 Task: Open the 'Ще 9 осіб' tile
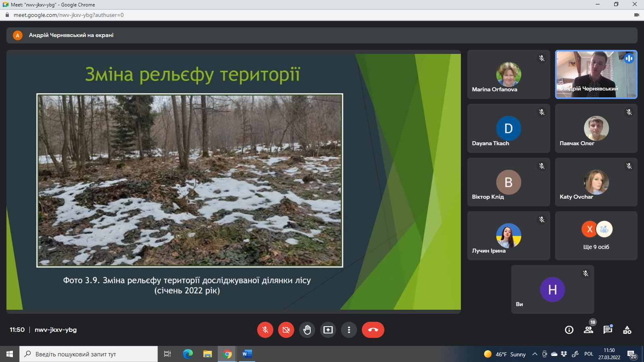coord(596,236)
